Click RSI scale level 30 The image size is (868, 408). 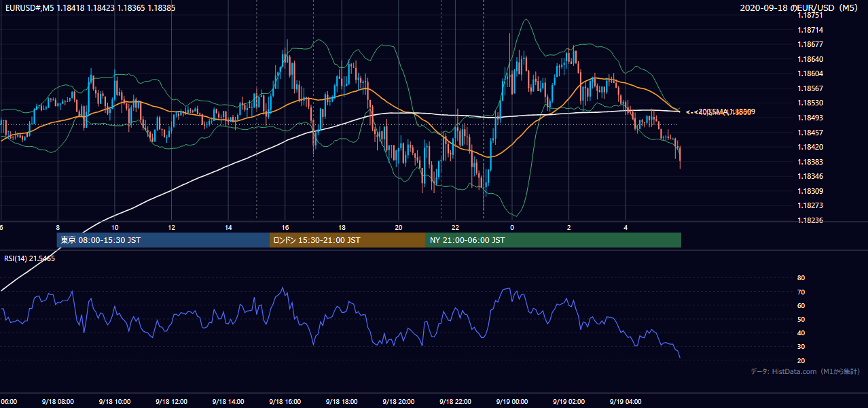click(x=801, y=346)
